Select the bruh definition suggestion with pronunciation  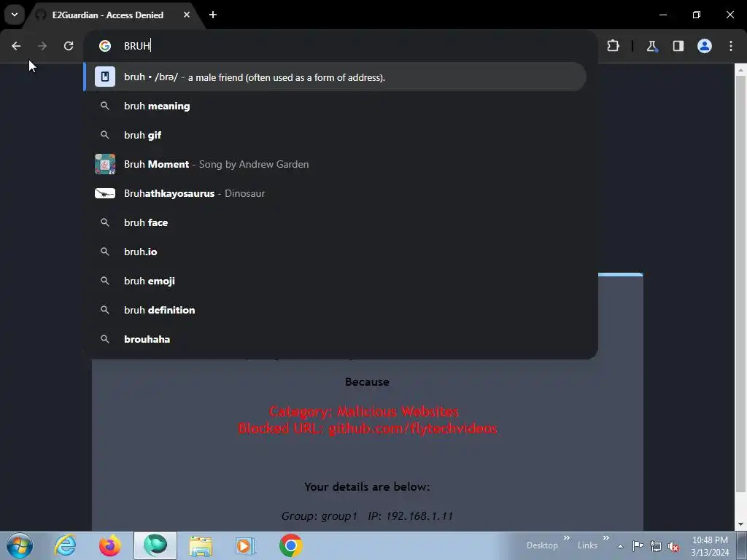335,77
